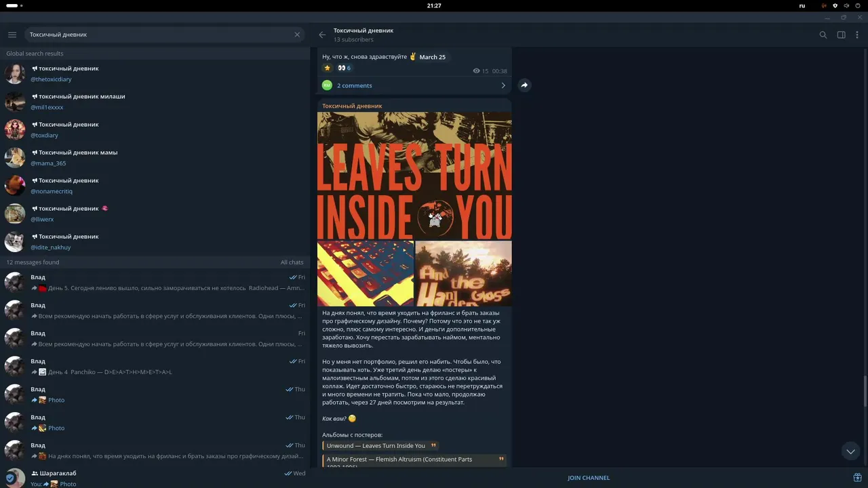Open Влад message 'День 5. Сегодня лениво вышло'
868x488 pixels.
click(x=155, y=283)
